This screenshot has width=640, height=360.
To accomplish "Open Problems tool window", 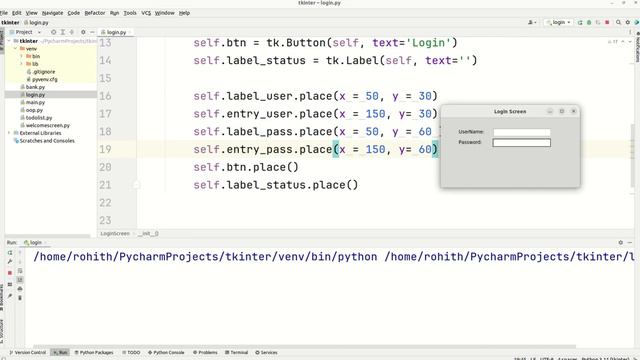I will tap(206, 352).
